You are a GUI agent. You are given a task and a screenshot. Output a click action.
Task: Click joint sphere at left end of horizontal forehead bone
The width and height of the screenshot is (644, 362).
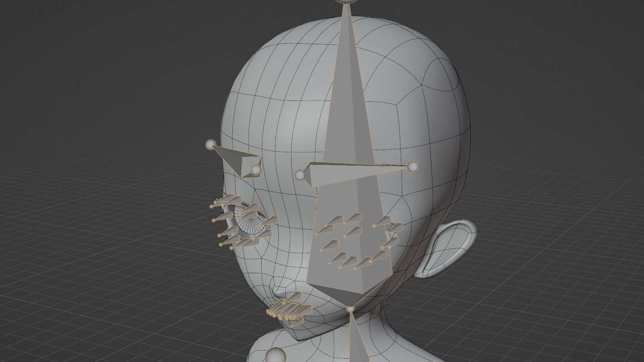(x=300, y=175)
